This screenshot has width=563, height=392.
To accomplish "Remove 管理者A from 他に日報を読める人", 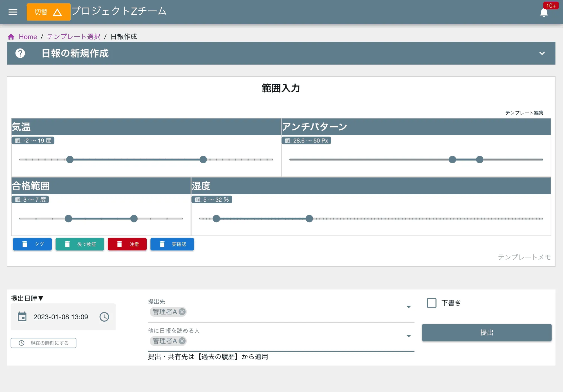I will [182, 341].
